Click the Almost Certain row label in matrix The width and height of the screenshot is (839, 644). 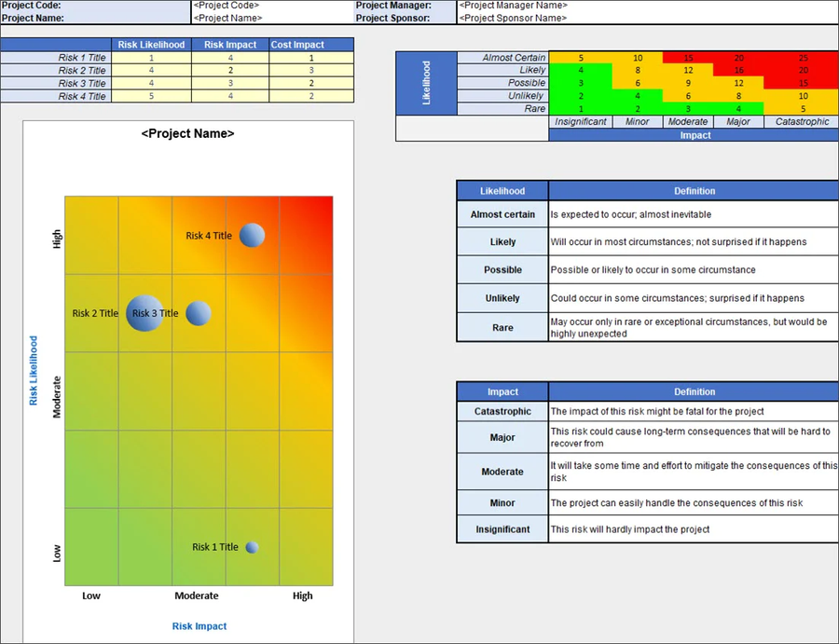tap(502, 58)
